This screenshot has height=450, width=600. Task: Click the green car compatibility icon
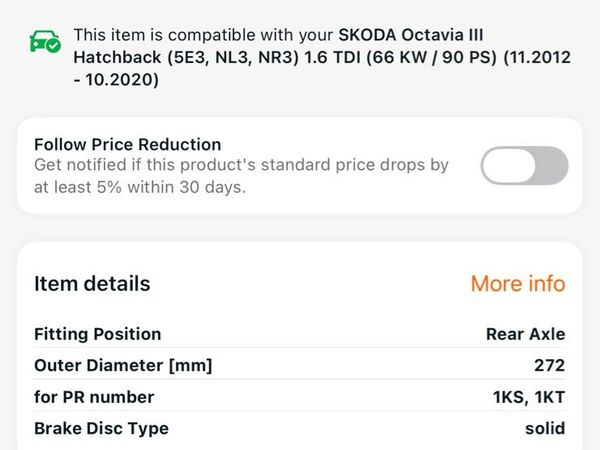tap(46, 41)
